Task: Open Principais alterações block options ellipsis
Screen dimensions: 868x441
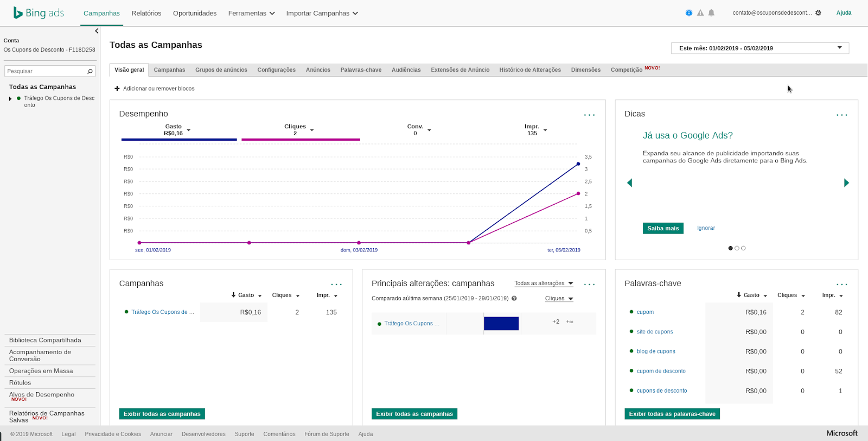Action: (x=589, y=284)
